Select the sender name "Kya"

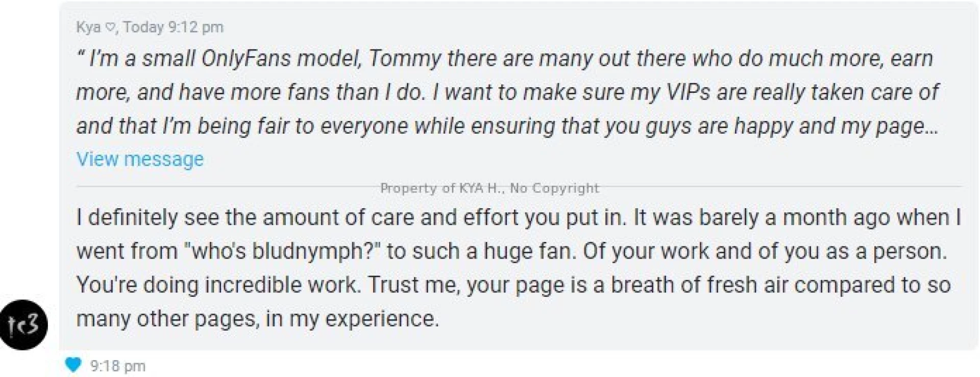[x=88, y=27]
